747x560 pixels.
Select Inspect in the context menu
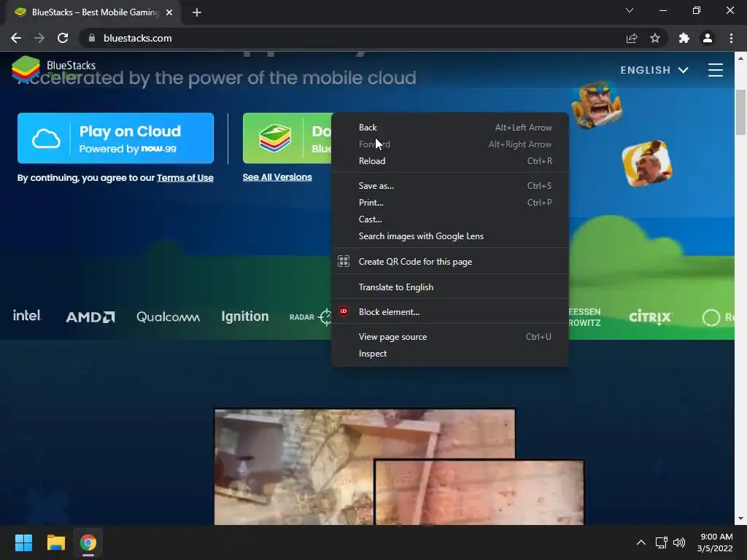449,354
